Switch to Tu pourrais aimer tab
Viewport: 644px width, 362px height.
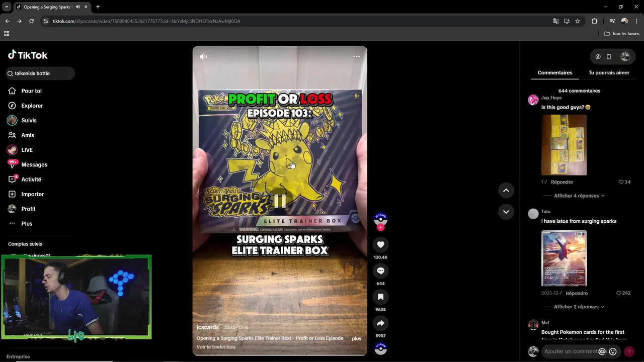tap(609, 73)
